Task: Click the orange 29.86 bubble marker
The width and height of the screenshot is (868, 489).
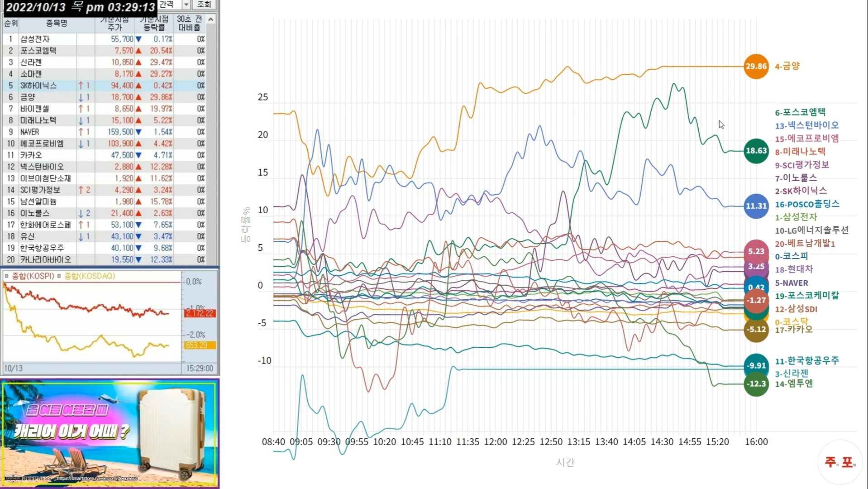Action: pyautogui.click(x=756, y=66)
